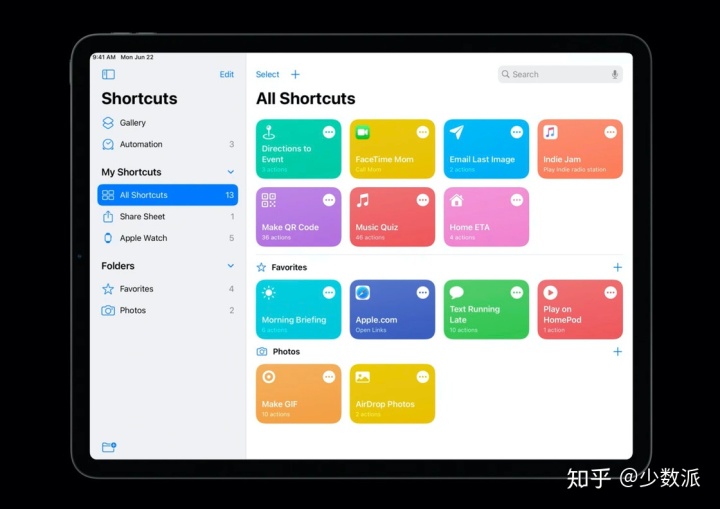This screenshot has width=720, height=509.
Task: Open FaceTime Mom more options
Action: [x=422, y=132]
